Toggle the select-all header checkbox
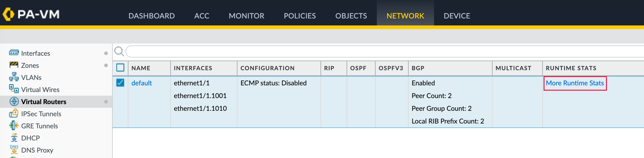Screen dimensions: 644x158 120,68
